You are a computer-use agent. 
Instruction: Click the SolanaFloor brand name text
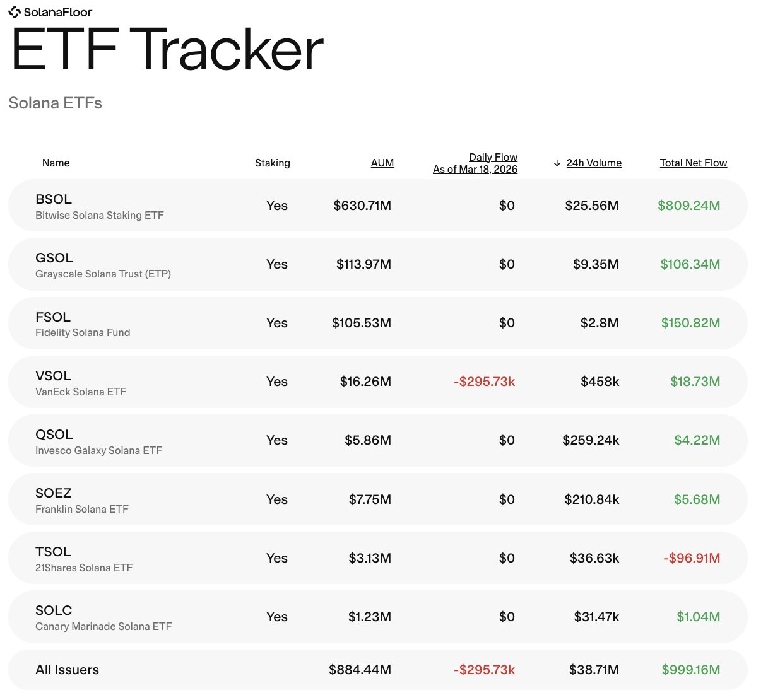coord(58,12)
